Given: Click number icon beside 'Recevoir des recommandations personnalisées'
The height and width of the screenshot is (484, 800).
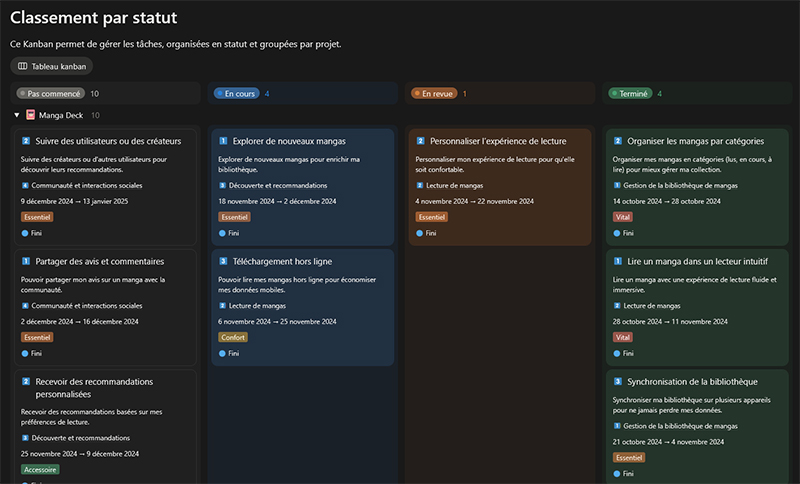Looking at the screenshot, I should click(x=26, y=381).
